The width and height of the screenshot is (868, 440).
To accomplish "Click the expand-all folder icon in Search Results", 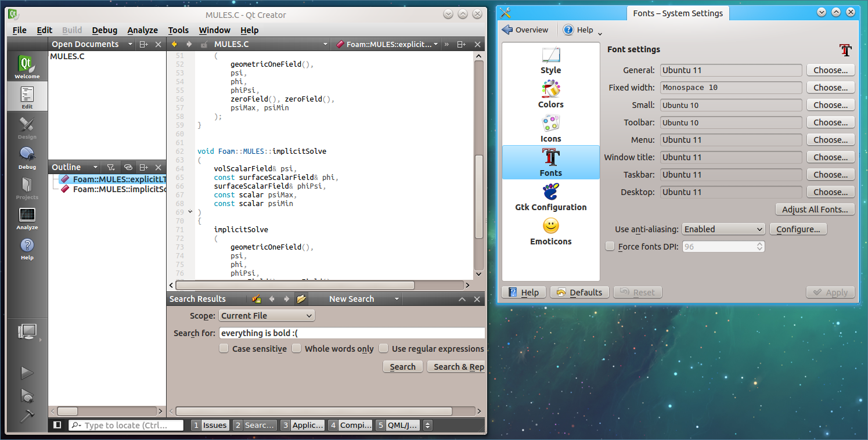I will pos(301,299).
